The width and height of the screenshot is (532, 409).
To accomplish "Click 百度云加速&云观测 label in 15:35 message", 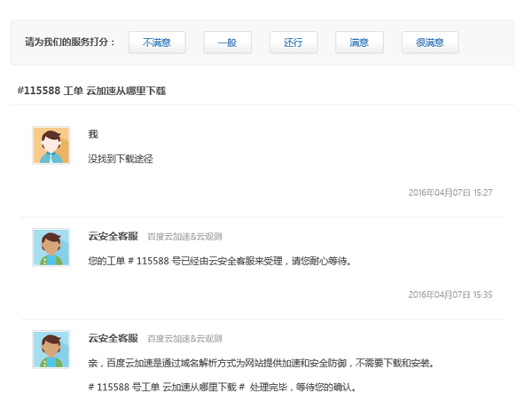I will point(184,237).
